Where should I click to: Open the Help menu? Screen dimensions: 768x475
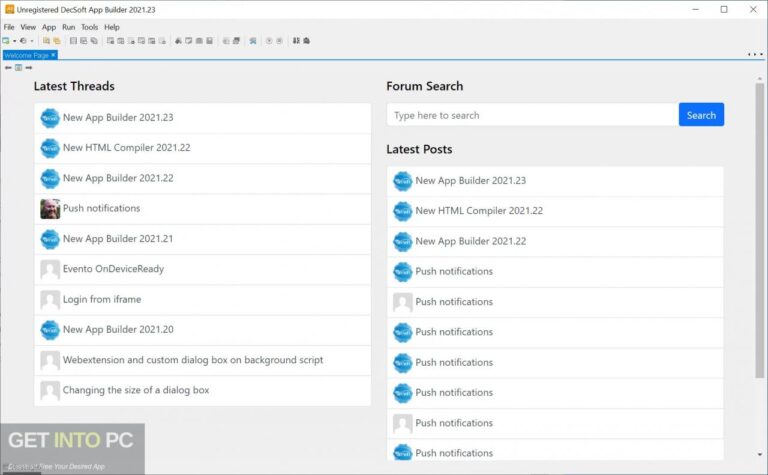(112, 27)
